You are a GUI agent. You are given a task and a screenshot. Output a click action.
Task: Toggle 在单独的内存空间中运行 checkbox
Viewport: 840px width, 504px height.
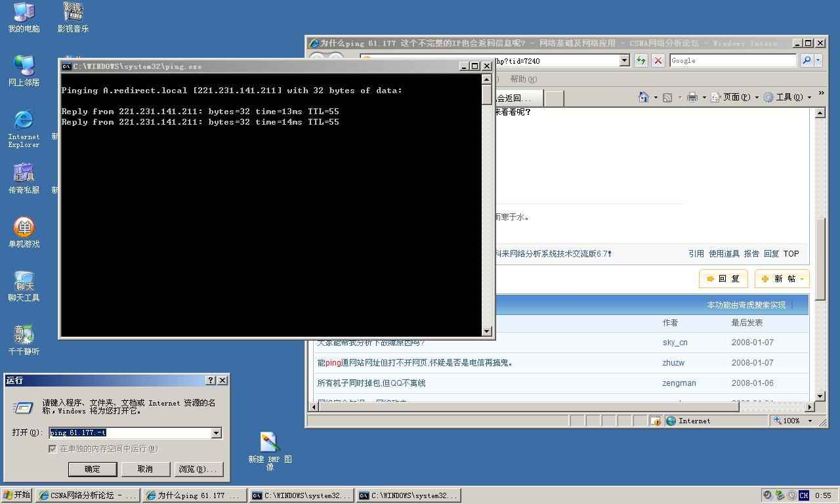[x=52, y=449]
